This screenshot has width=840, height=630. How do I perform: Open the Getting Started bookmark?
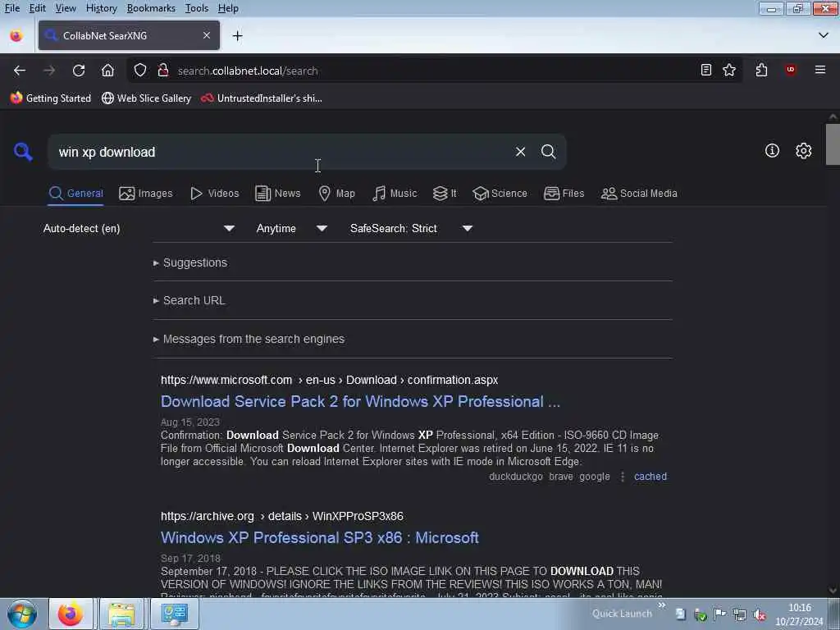pos(51,98)
